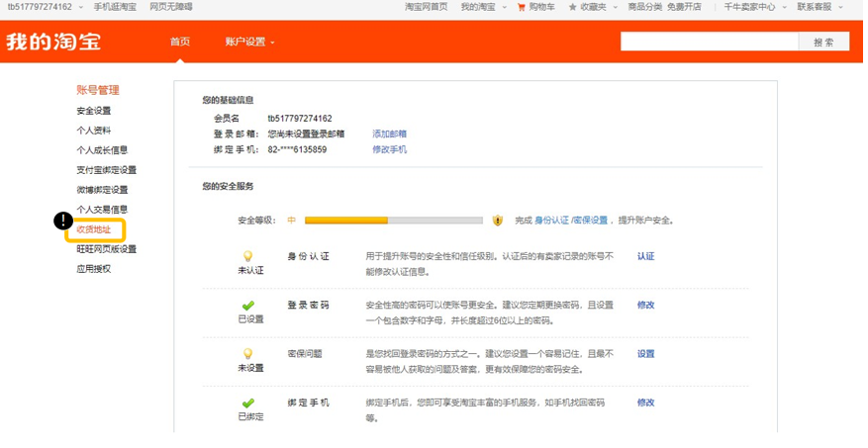Click the favorites star icon
This screenshot has width=868, height=448.
coord(572,7)
